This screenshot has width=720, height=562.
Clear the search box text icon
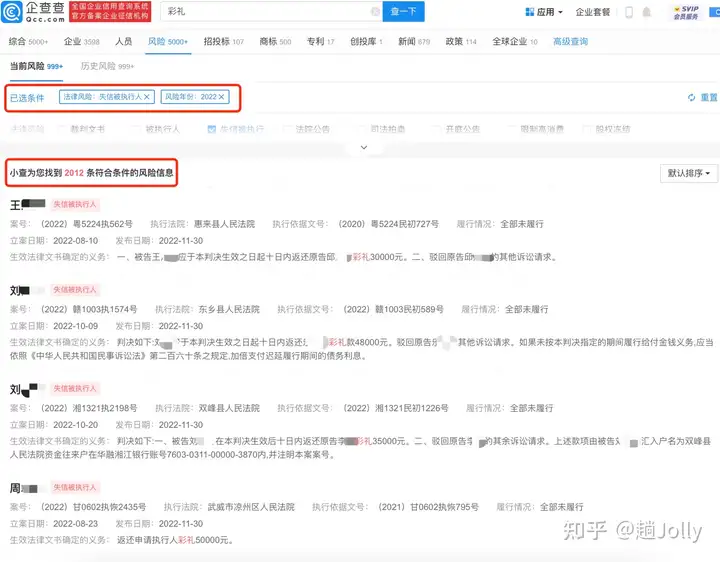click(375, 11)
